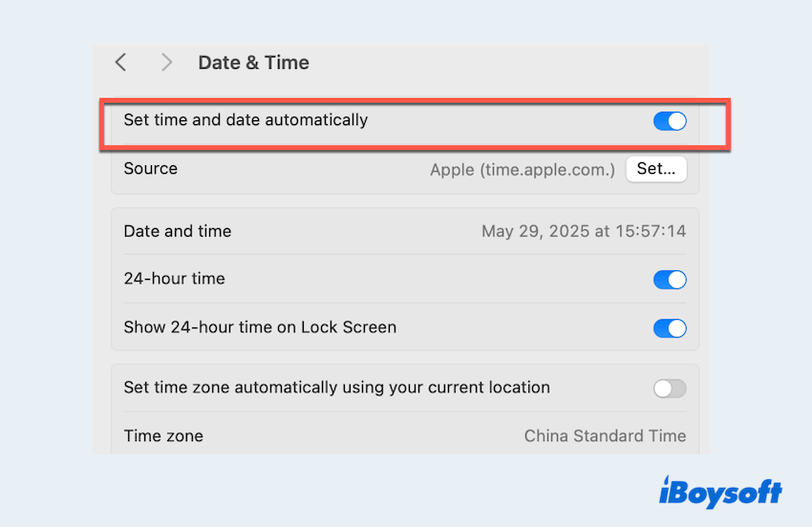Image resolution: width=812 pixels, height=527 pixels.
Task: Click the forward navigation chevron
Action: 166,63
